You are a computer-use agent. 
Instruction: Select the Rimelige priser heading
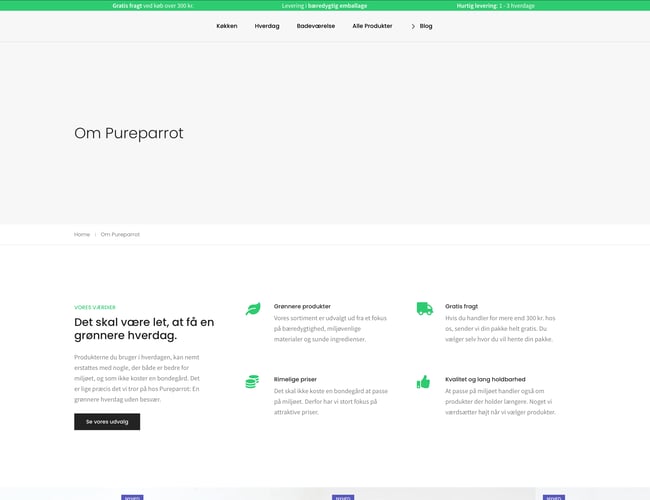295,380
